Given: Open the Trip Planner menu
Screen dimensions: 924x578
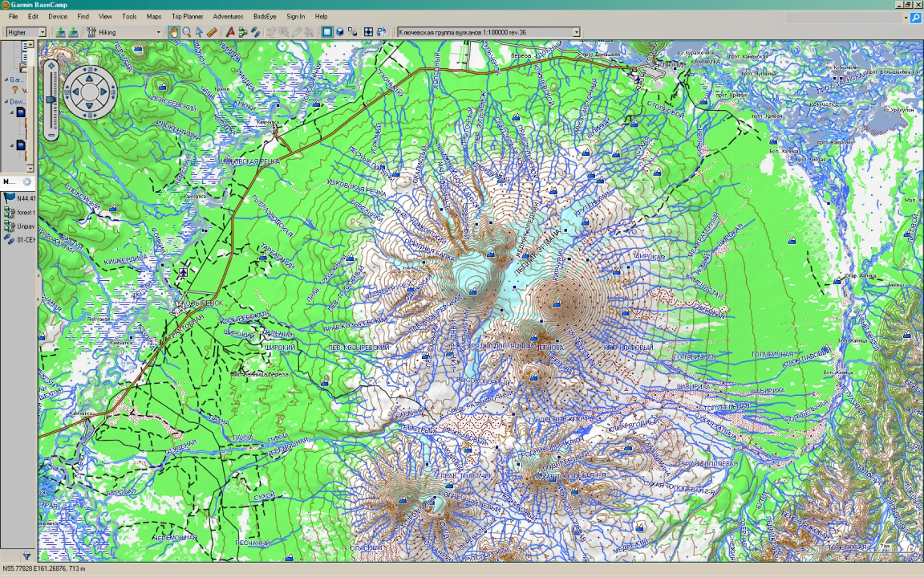Looking at the screenshot, I should point(188,17).
